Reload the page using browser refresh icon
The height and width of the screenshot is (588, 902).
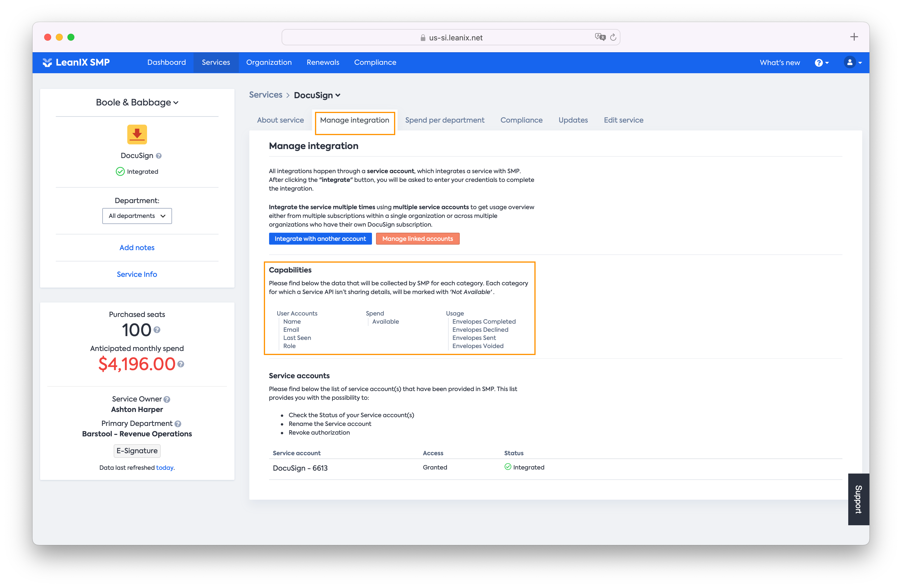click(x=613, y=37)
